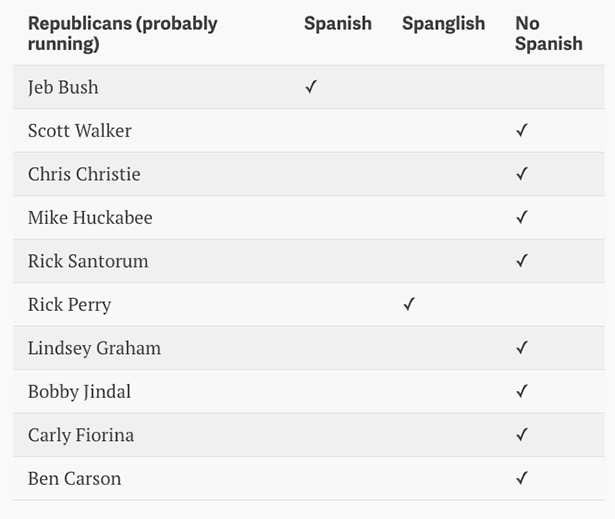Click Carly Fiorina's No Spanish checkmark

click(x=521, y=435)
